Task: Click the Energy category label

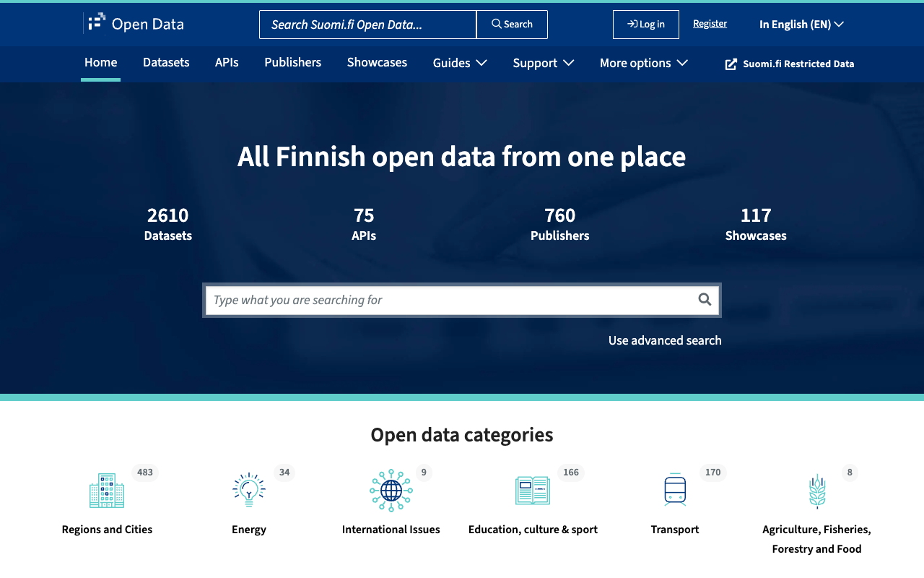Action: coord(249,530)
